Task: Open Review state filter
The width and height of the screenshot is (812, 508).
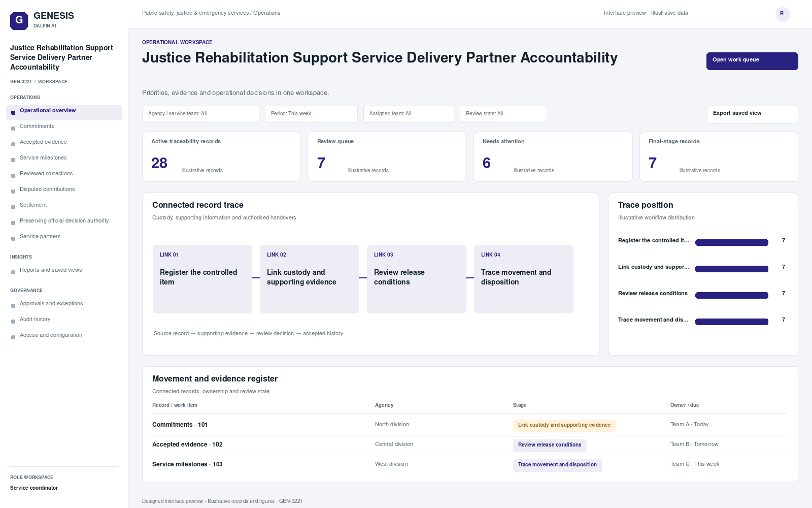Action: (x=503, y=114)
